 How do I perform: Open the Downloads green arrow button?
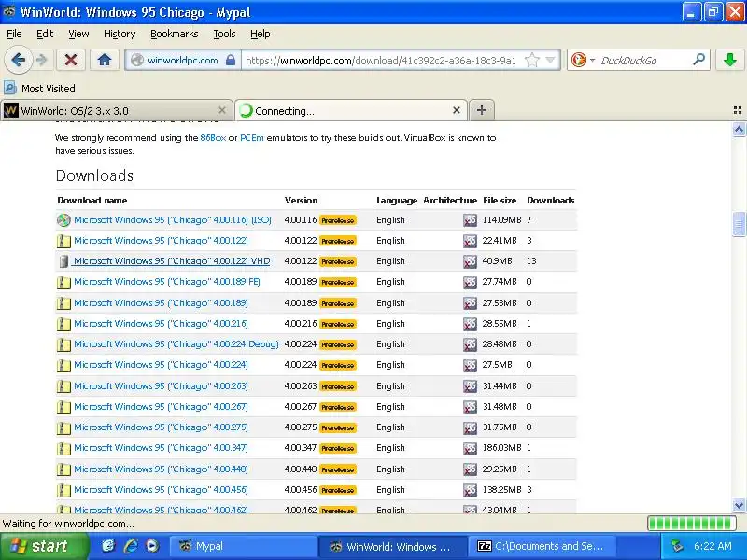pos(730,60)
